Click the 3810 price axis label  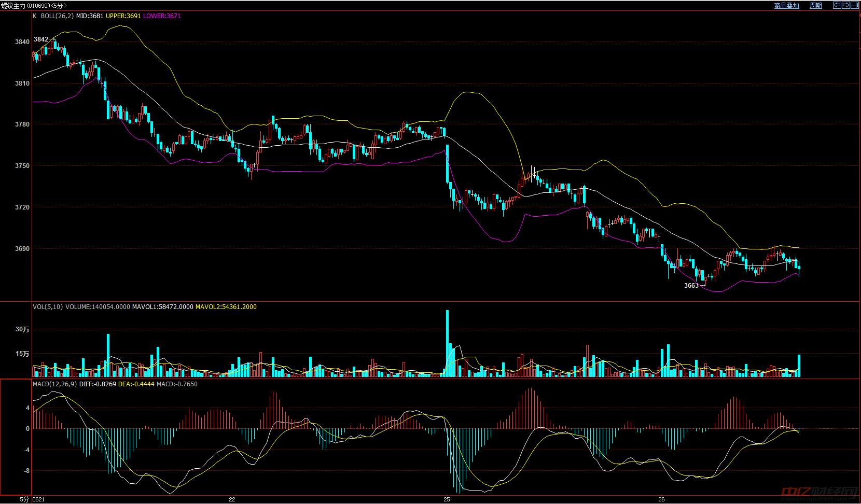pos(22,83)
